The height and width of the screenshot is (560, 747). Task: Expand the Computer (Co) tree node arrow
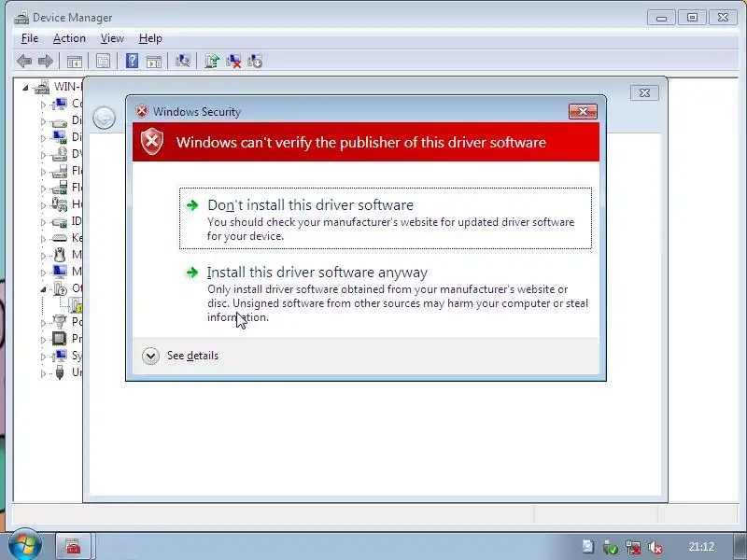(x=43, y=105)
